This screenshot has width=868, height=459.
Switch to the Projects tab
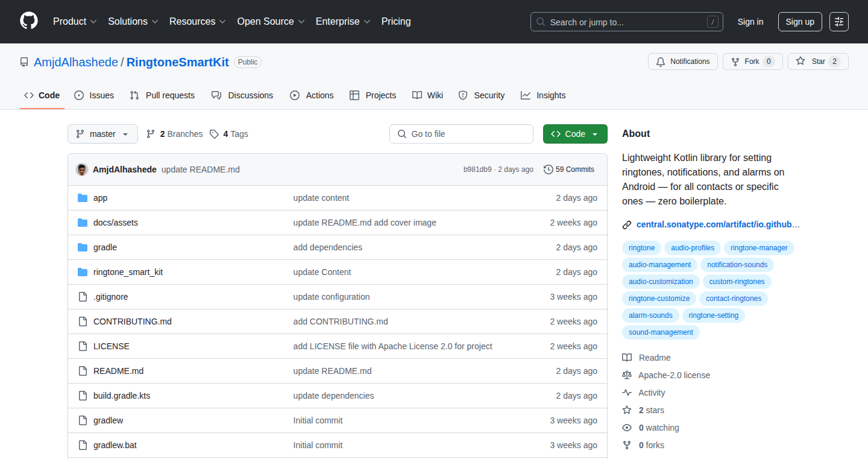pyautogui.click(x=373, y=95)
